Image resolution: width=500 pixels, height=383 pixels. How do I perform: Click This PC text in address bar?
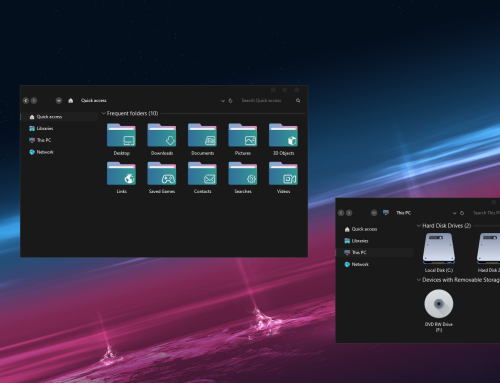coord(403,213)
